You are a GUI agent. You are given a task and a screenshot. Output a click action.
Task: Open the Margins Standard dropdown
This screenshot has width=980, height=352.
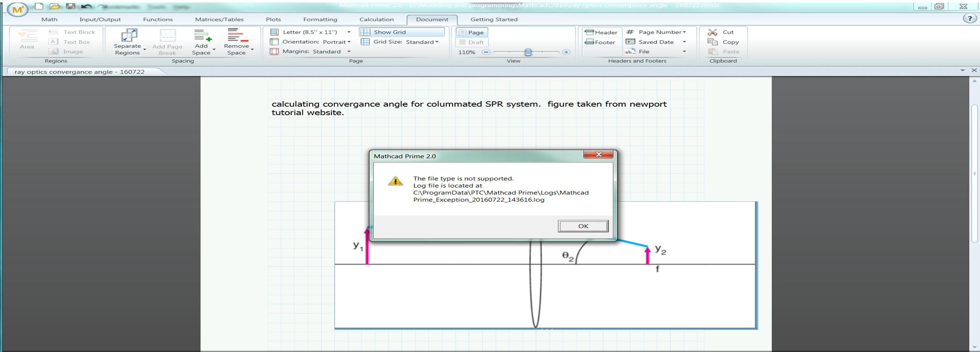[349, 51]
